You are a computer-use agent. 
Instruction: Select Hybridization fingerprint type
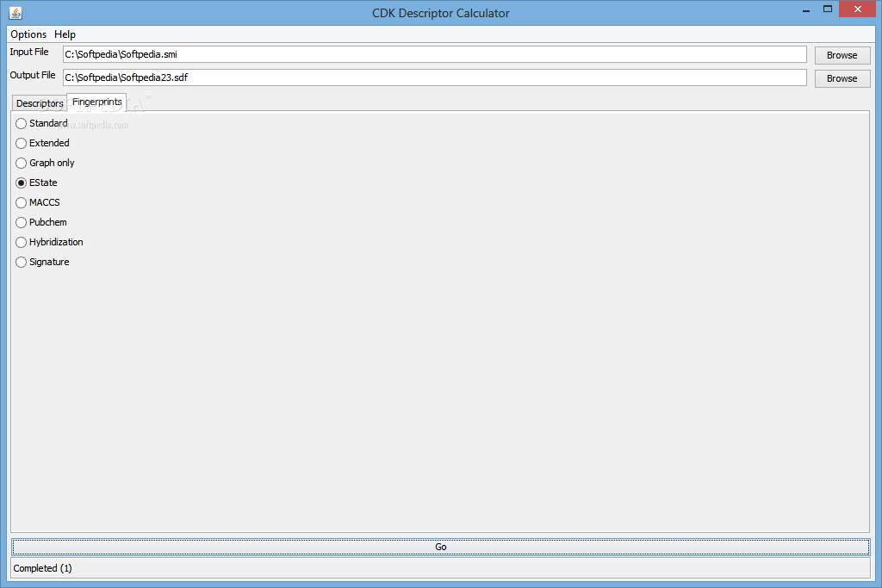click(49, 242)
